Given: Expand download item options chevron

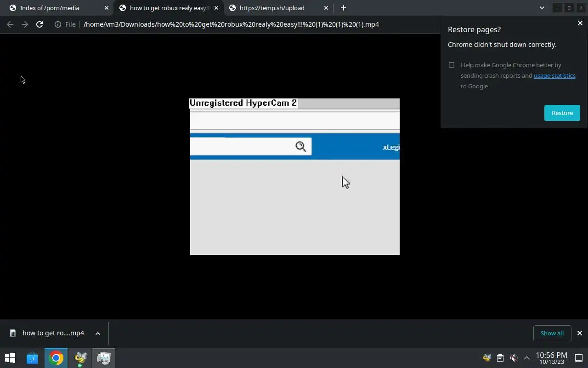Looking at the screenshot, I should pyautogui.click(x=98, y=333).
